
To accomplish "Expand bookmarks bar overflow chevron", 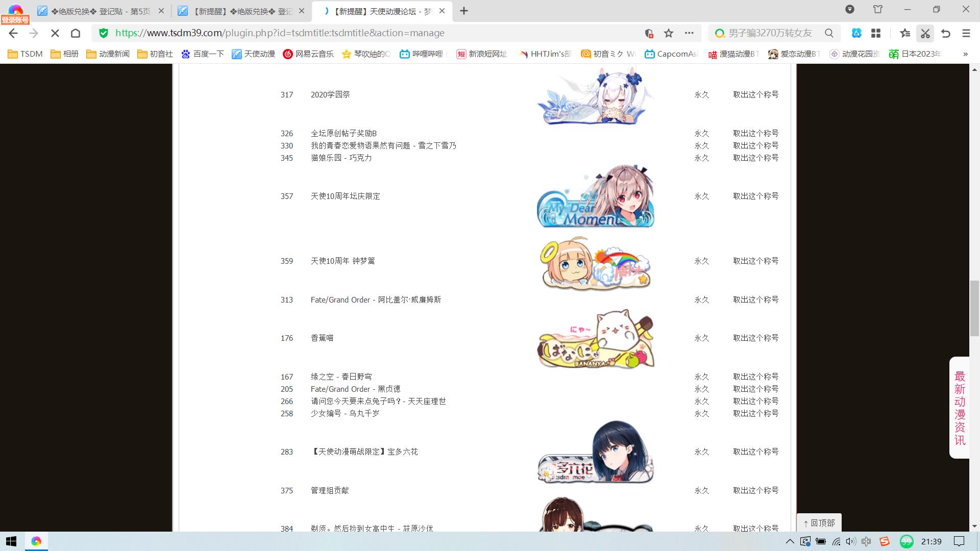I will pos(965,54).
